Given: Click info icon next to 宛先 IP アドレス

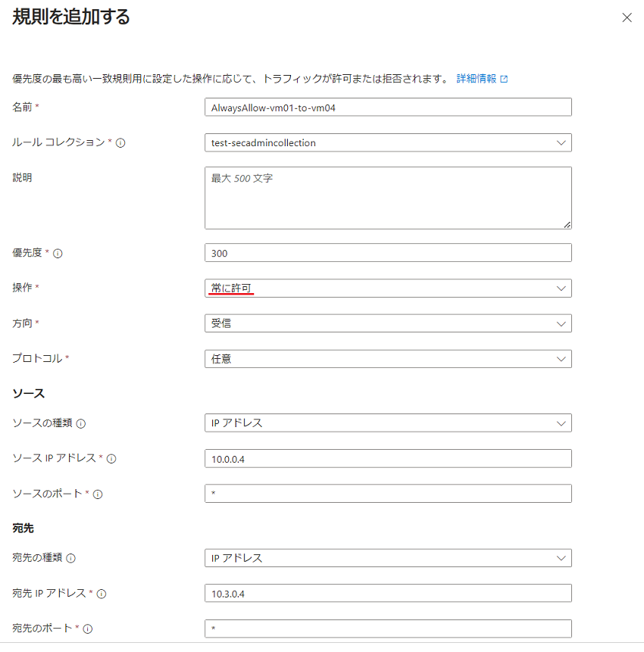Looking at the screenshot, I should [x=101, y=594].
